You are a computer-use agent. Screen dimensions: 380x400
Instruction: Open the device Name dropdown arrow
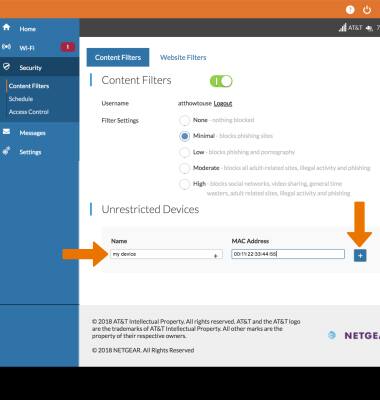(x=216, y=255)
